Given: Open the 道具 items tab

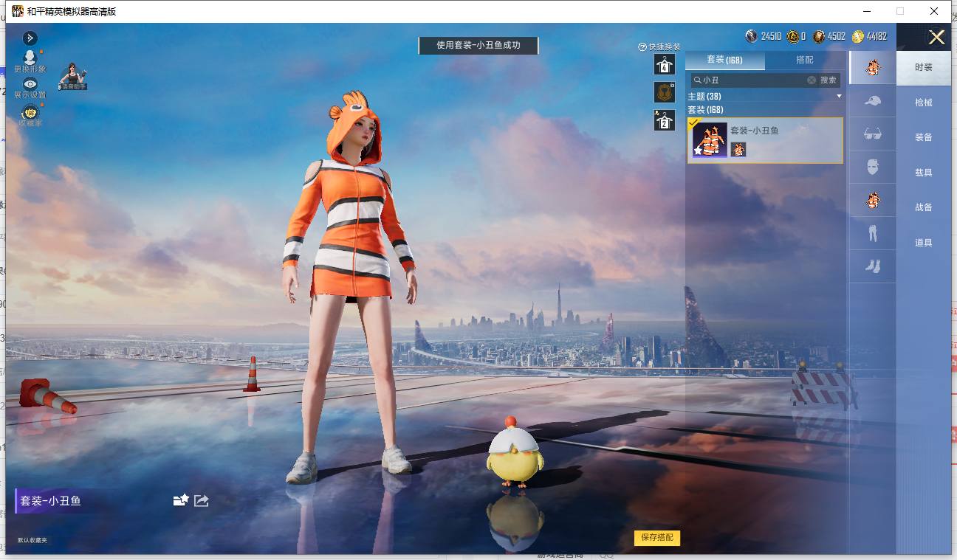Looking at the screenshot, I should pos(924,243).
